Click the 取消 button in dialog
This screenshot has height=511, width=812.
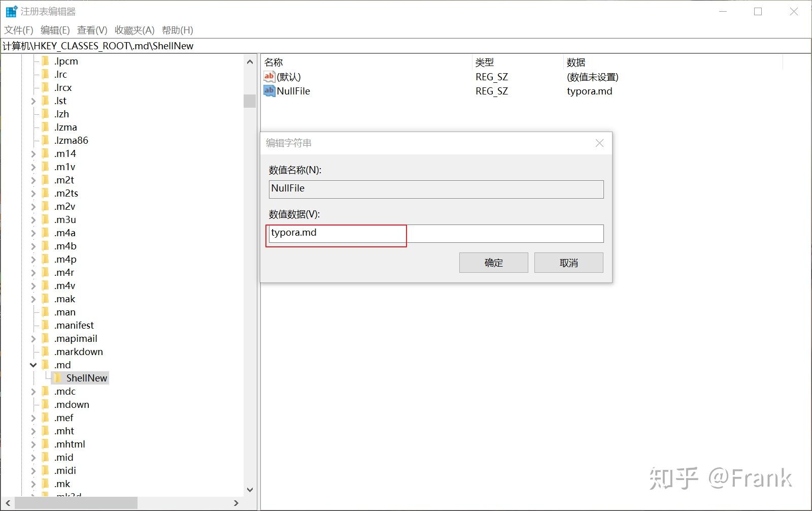pos(568,263)
